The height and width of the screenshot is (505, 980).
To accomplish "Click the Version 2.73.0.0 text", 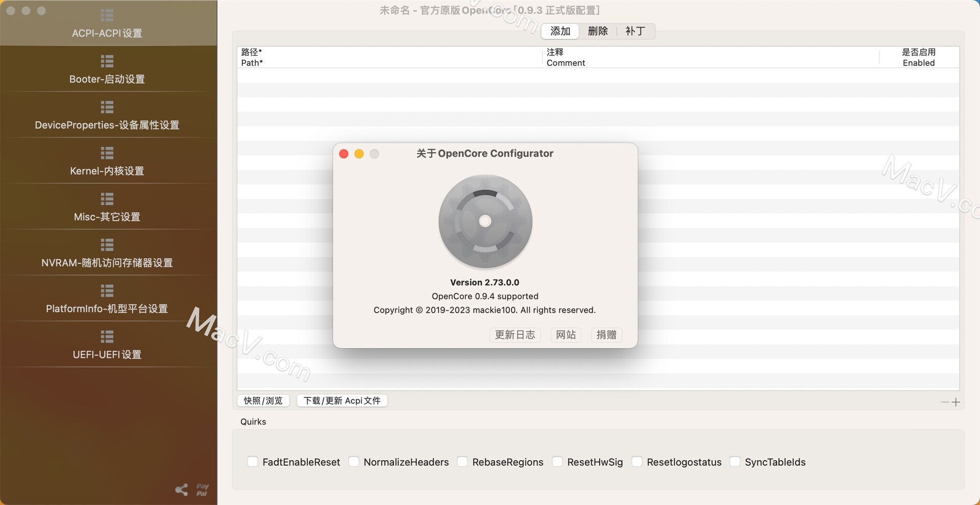I will point(485,283).
